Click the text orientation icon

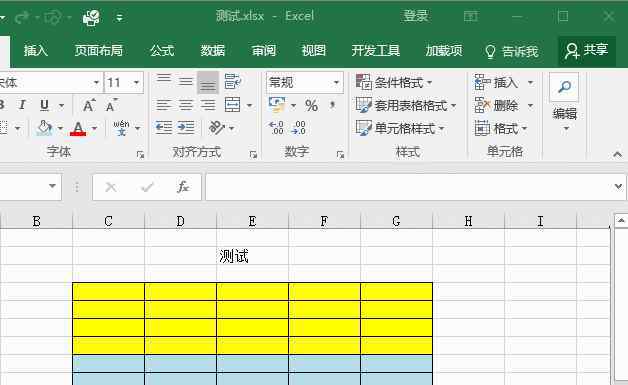pos(217,128)
